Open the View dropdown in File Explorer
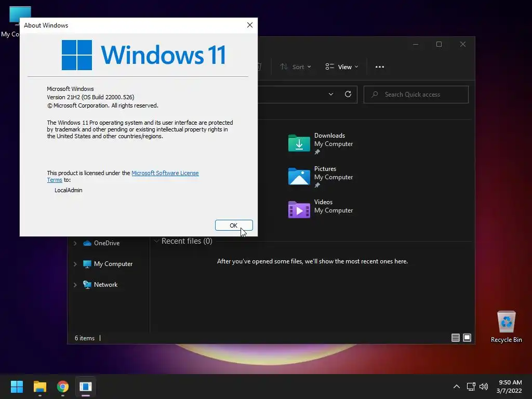Screen dimensions: 532x399 point(342,67)
